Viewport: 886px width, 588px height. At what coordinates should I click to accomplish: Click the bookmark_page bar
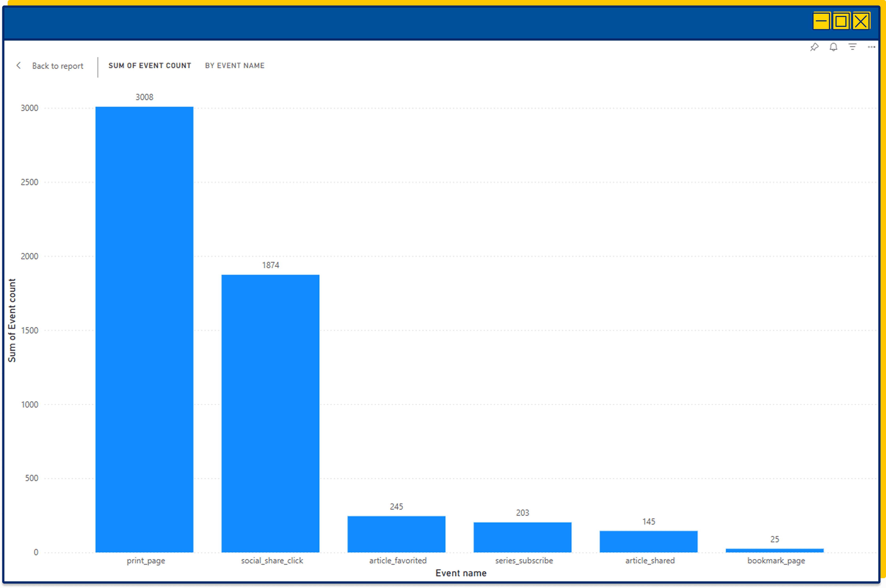775,550
